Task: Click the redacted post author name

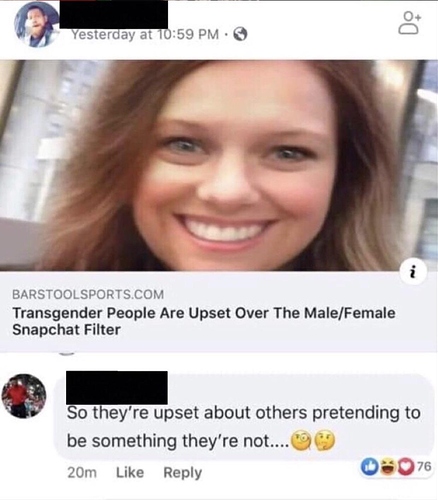Action: coord(114,14)
